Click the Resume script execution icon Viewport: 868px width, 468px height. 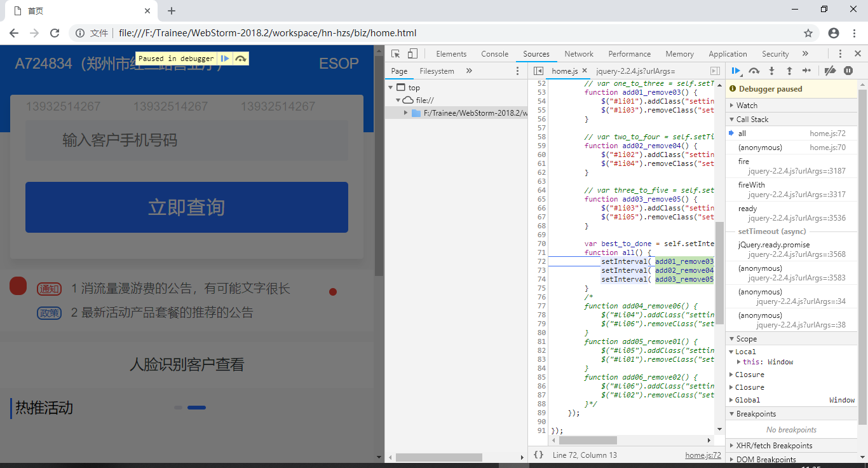click(736, 71)
